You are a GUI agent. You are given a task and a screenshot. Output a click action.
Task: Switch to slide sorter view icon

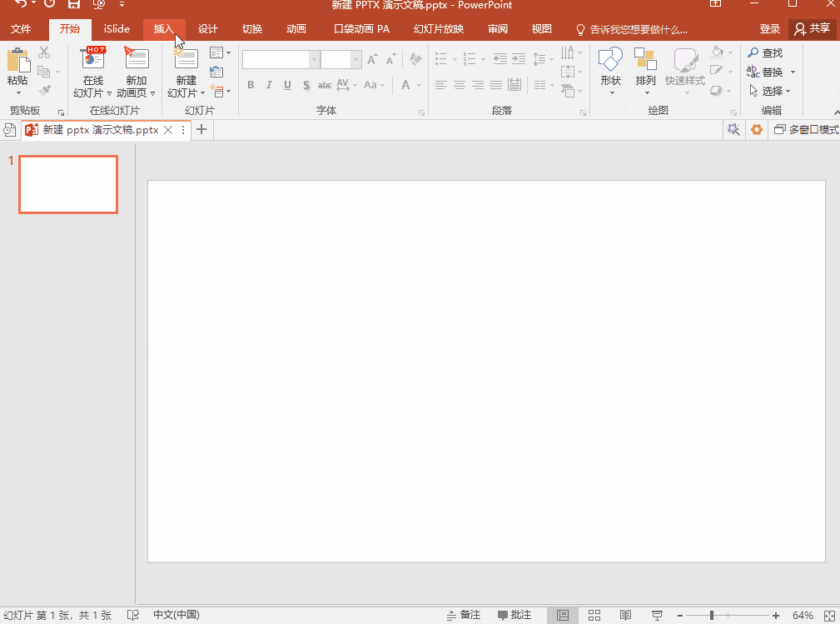click(x=594, y=616)
